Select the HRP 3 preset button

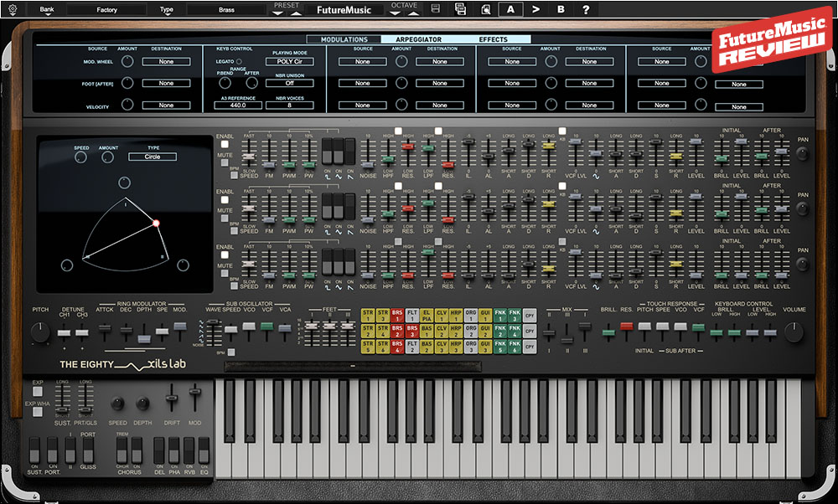pyautogui.click(x=456, y=347)
